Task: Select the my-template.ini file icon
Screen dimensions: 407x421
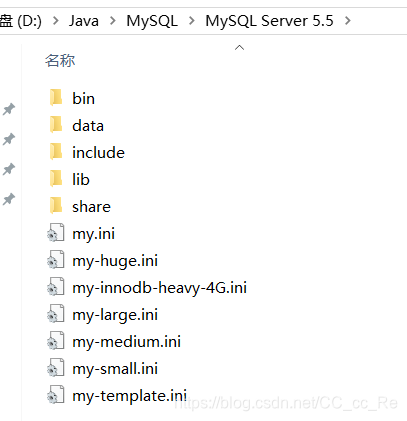Action: point(56,395)
